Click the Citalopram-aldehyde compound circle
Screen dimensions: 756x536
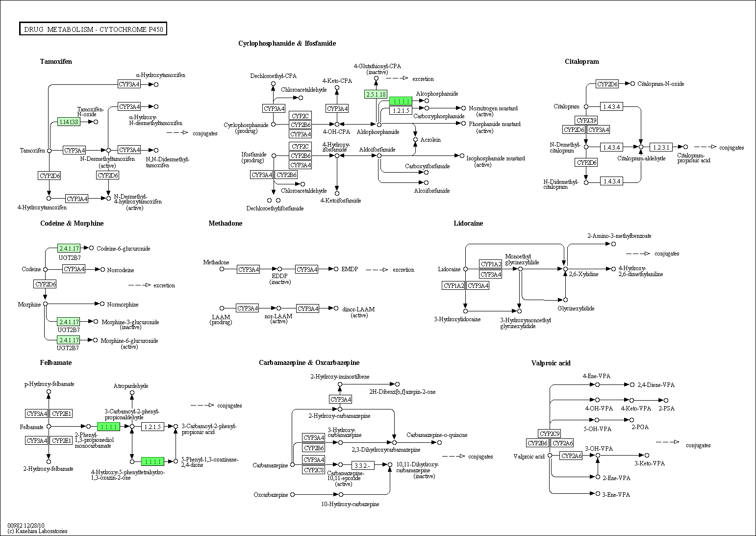(640, 147)
